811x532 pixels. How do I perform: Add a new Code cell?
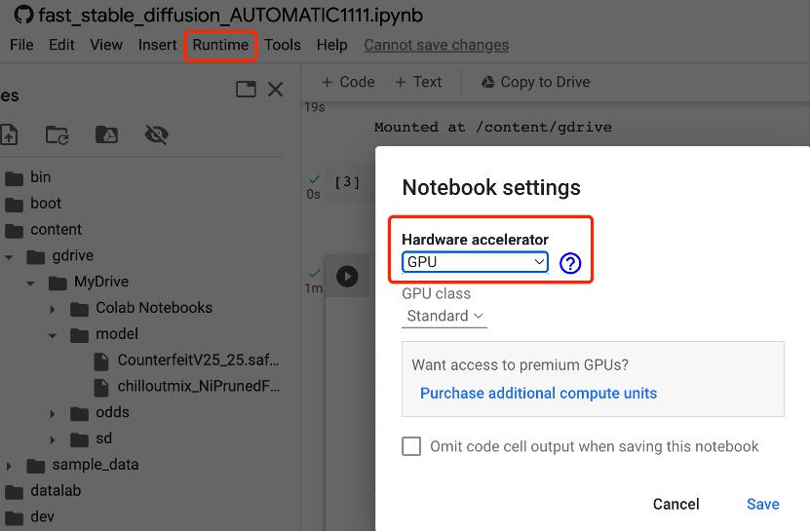pyautogui.click(x=348, y=82)
